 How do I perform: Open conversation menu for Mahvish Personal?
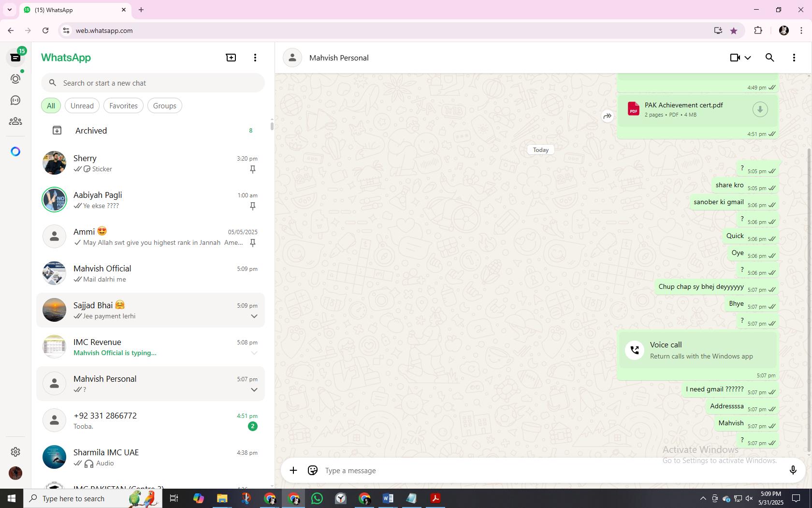click(794, 58)
